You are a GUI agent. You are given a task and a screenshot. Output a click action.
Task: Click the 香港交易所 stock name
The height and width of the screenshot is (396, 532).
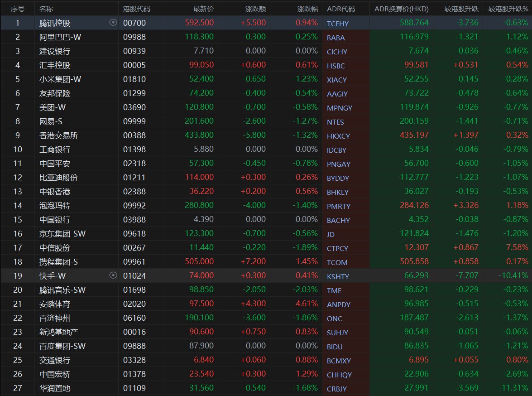coord(58,135)
